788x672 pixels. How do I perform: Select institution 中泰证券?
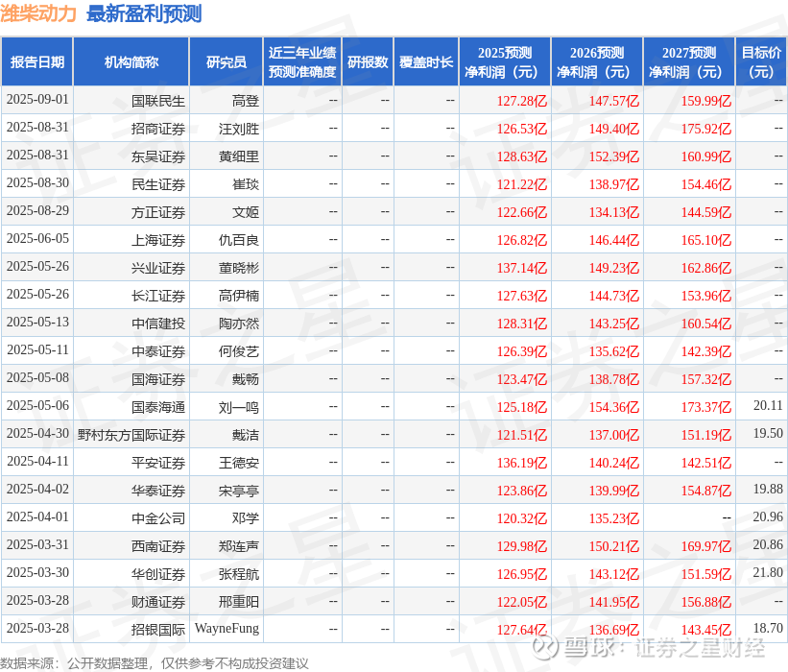click(158, 351)
